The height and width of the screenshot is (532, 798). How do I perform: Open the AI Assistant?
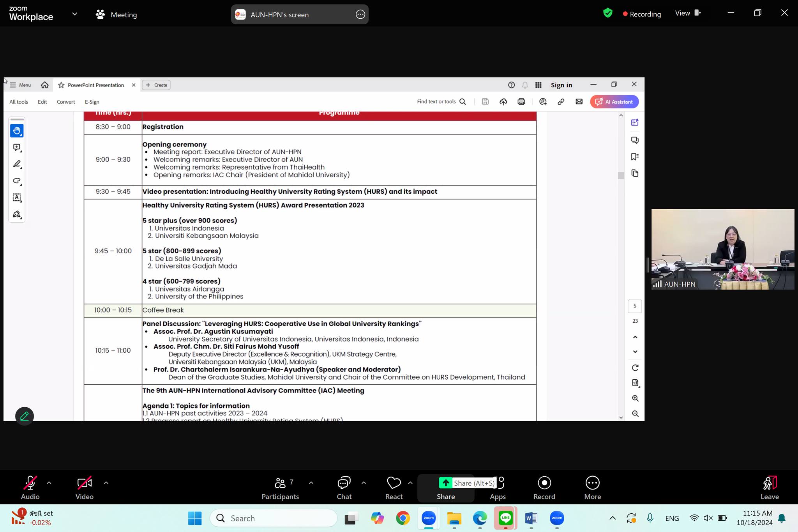click(x=614, y=102)
